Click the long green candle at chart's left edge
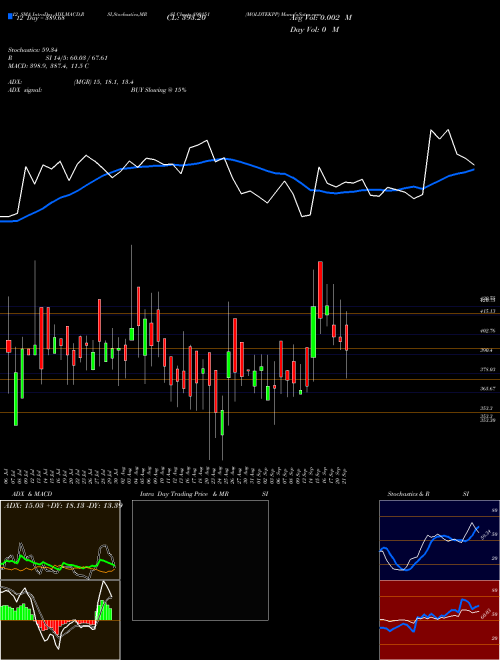The width and height of the screenshot is (500, 660). click(16, 399)
